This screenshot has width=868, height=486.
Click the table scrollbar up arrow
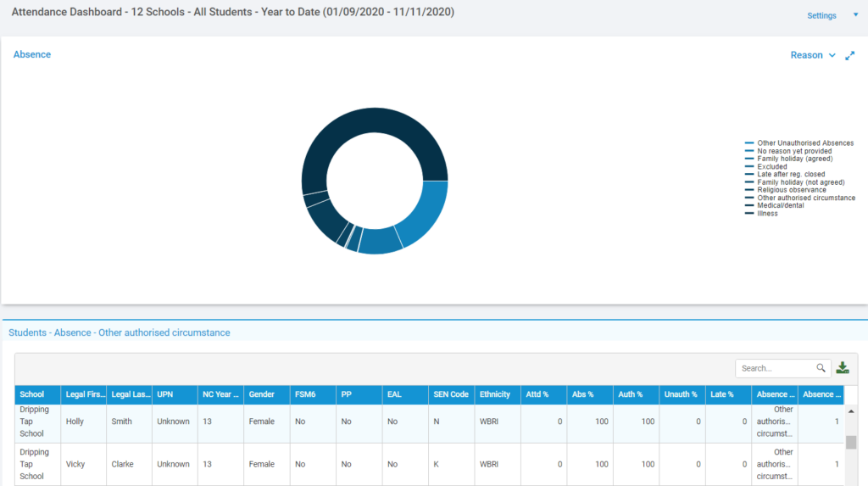(851, 411)
